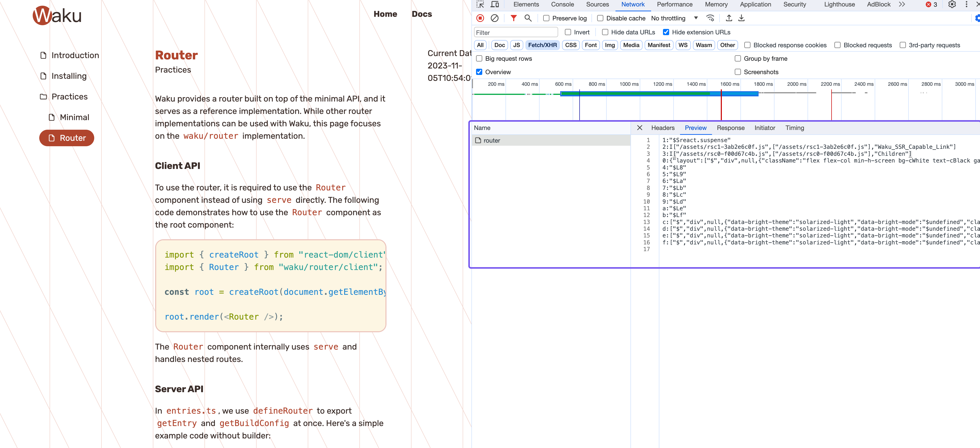Filter requests by All types
Image resolution: width=980 pixels, height=448 pixels.
point(480,45)
